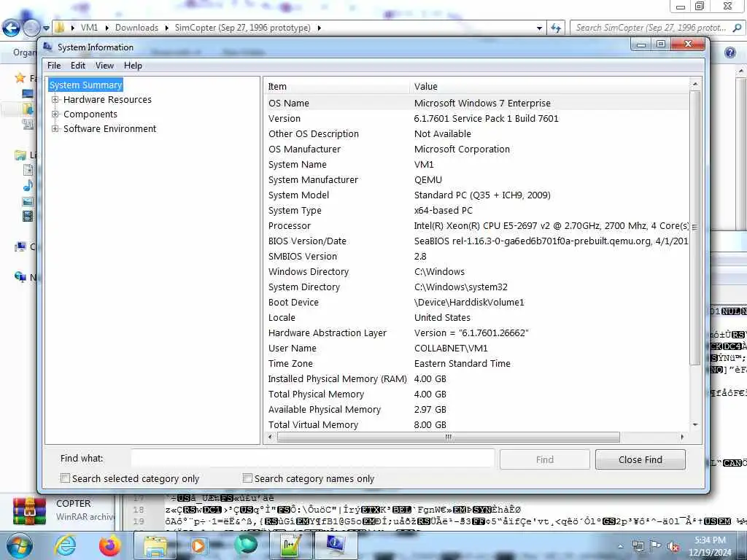Open the network tray icon

click(638, 546)
